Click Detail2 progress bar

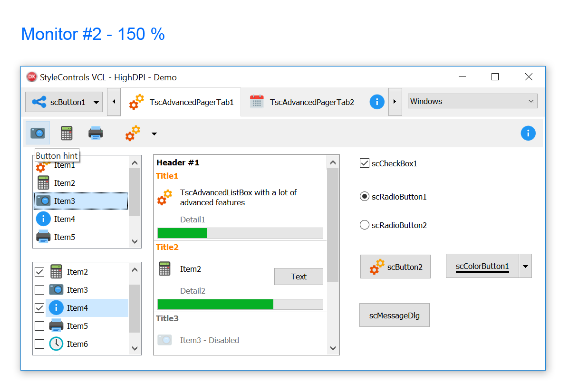click(x=240, y=304)
